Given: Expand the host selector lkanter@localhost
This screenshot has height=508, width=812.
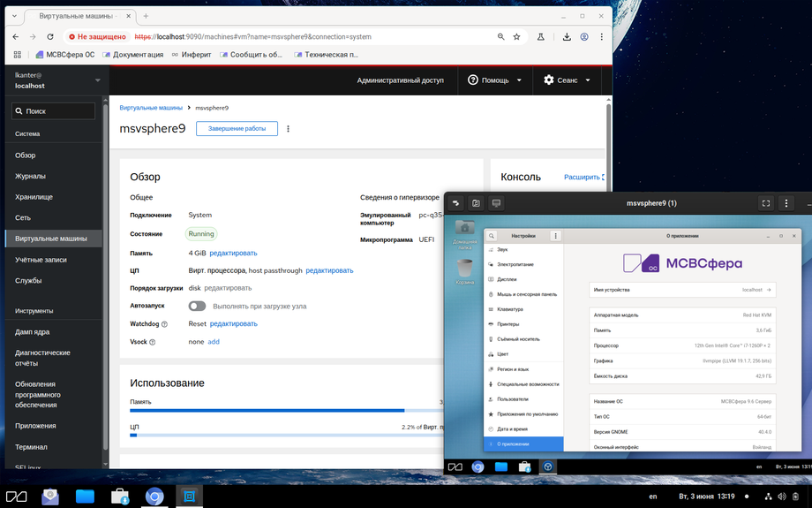Looking at the screenshot, I should [54, 80].
